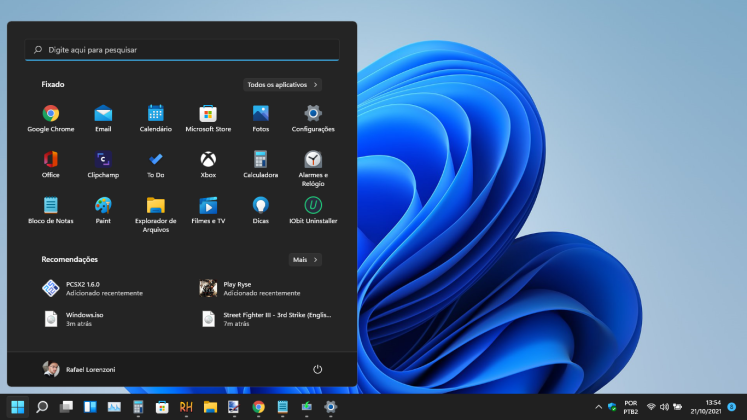This screenshot has height=420, width=747.
Task: Open clock and date 13:54 panel
Action: click(706, 407)
